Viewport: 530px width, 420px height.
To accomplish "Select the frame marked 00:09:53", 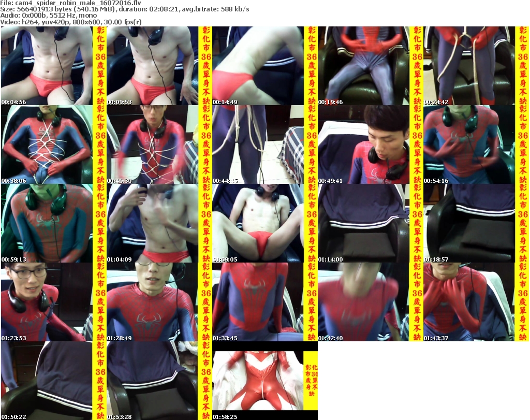I will click(x=159, y=66).
